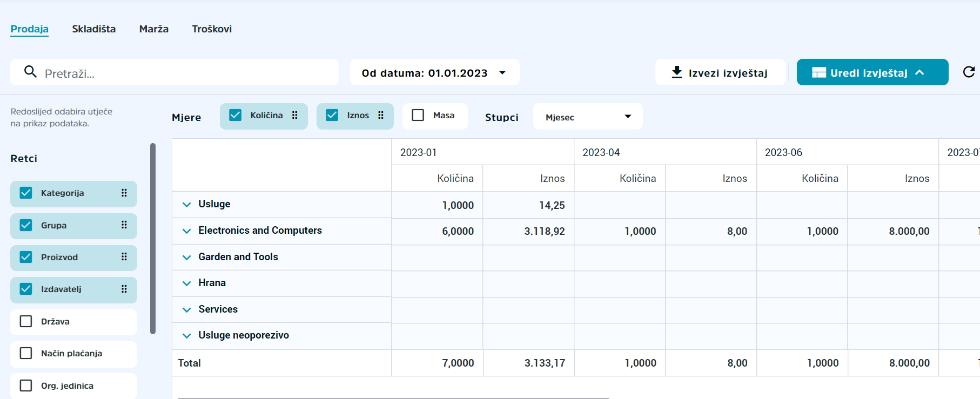Click the 7,0000 total quantity cell
This screenshot has width=980, height=399.
(x=437, y=363)
